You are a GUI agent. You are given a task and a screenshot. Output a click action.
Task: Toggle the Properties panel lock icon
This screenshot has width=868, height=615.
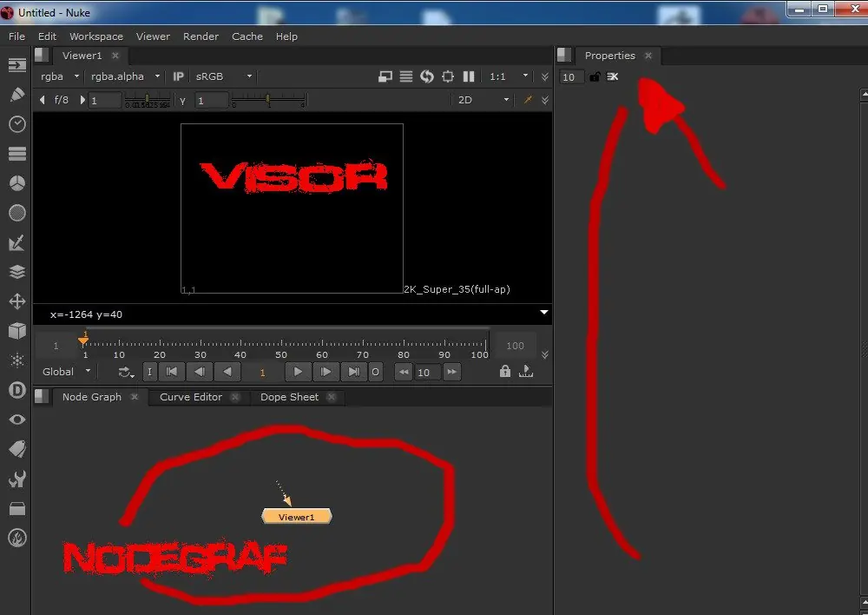595,76
